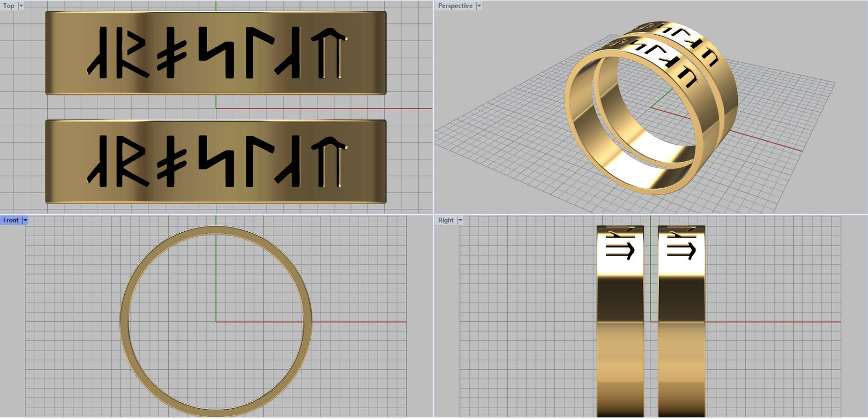This screenshot has width=868, height=419.
Task: Click the Perspective viewport title label
Action: 455,6
